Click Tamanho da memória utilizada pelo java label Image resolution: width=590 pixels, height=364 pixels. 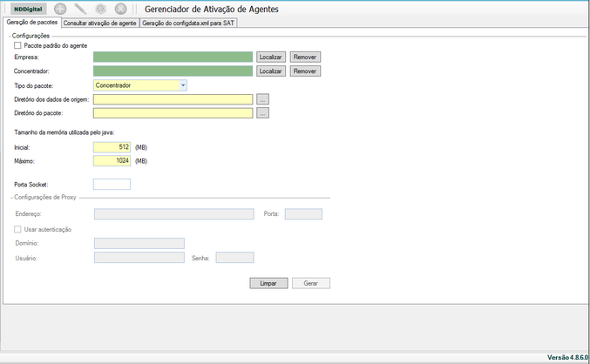point(64,132)
